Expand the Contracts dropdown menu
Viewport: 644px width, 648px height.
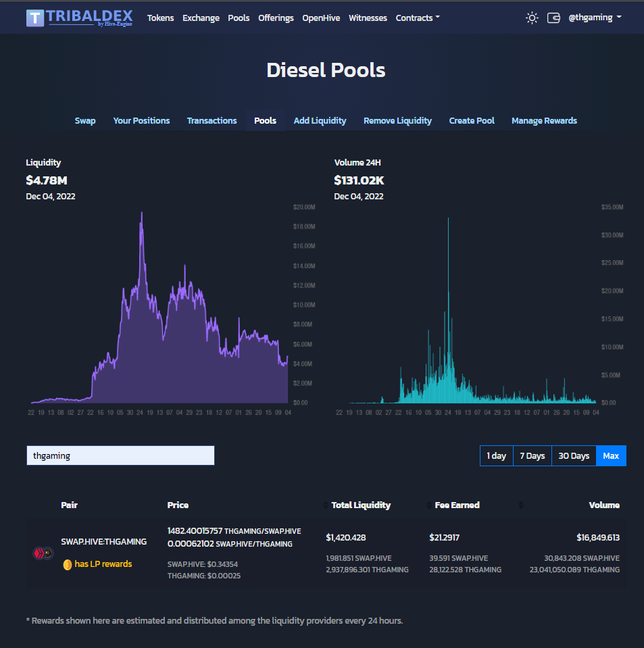pyautogui.click(x=418, y=18)
